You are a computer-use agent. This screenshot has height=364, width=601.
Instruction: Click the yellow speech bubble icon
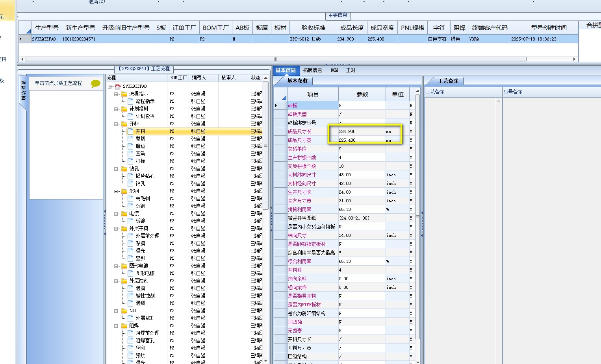(x=96, y=83)
